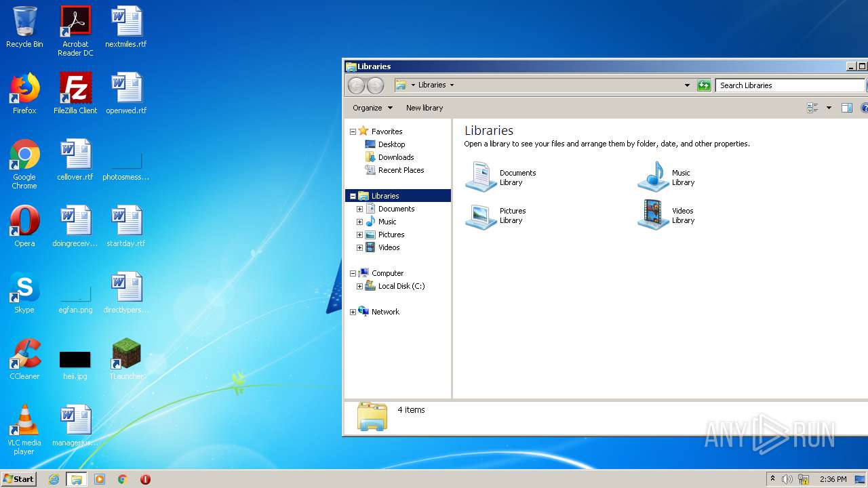Collapse the Favorites tree node
The height and width of the screenshot is (488, 868).
(x=353, y=131)
